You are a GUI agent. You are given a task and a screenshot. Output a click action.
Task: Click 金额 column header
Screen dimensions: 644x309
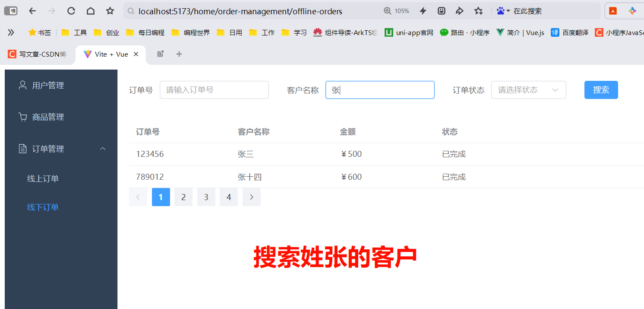pos(348,132)
